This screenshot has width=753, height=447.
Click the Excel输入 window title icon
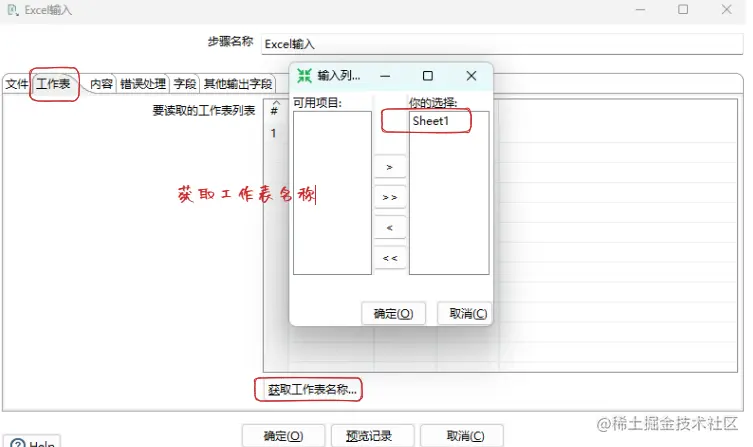point(13,10)
